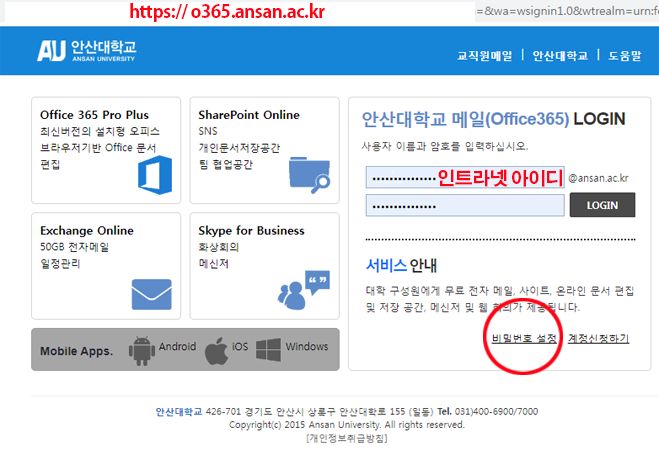Screen dimensions: 659x451
Task: Click the browser address bar URL
Action: [x=227, y=11]
